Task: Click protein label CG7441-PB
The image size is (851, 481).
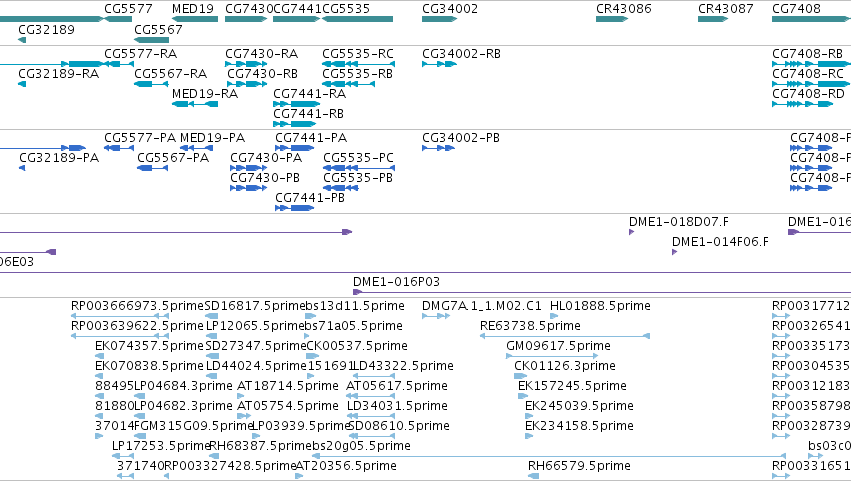Action: [310, 198]
